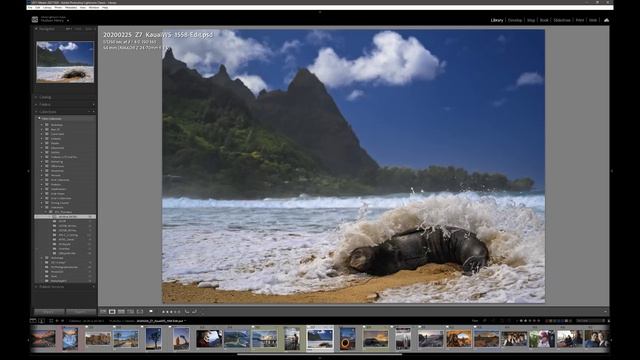Select the highlighted collection in the Collections tree
640x360 pixels.
pos(65,217)
